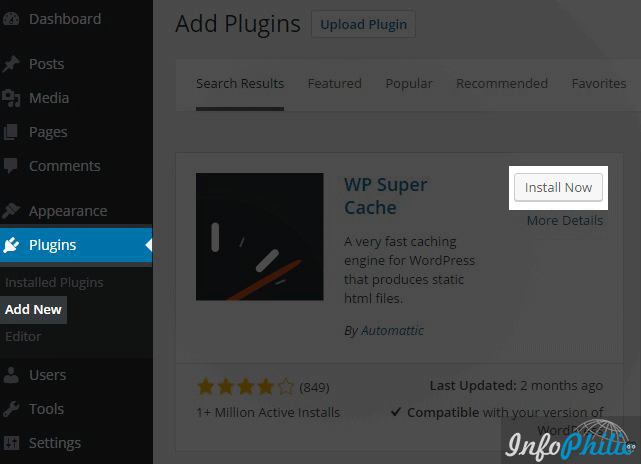Viewport: 641px width, 464px height.
Task: Click the Posts pushpin icon
Action: pos(11,64)
